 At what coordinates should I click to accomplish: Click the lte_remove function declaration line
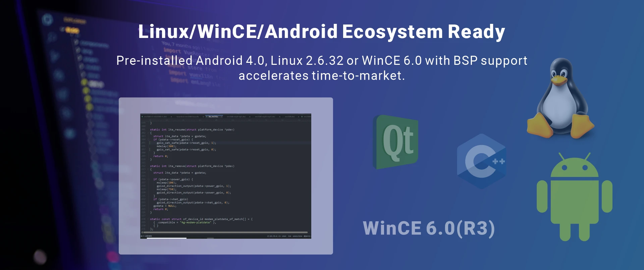pos(192,166)
